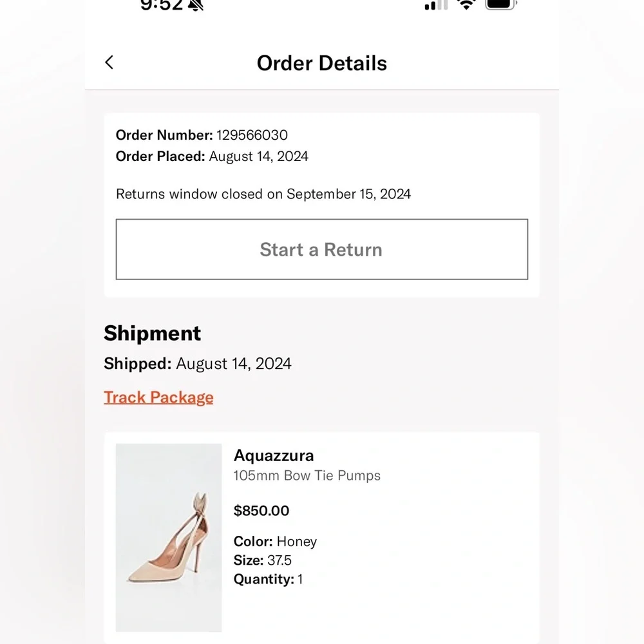
Task: Tap the muted notifications bell icon
Action: tap(196, 5)
